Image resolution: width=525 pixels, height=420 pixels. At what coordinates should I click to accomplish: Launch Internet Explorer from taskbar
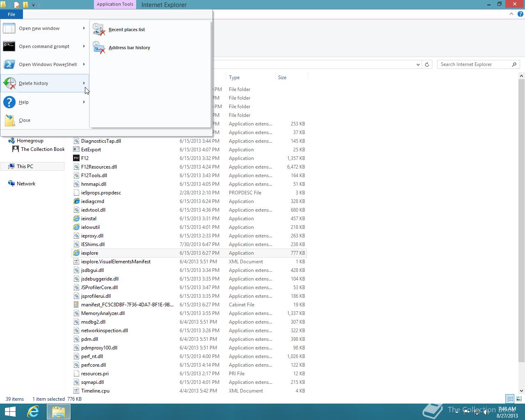click(33, 412)
